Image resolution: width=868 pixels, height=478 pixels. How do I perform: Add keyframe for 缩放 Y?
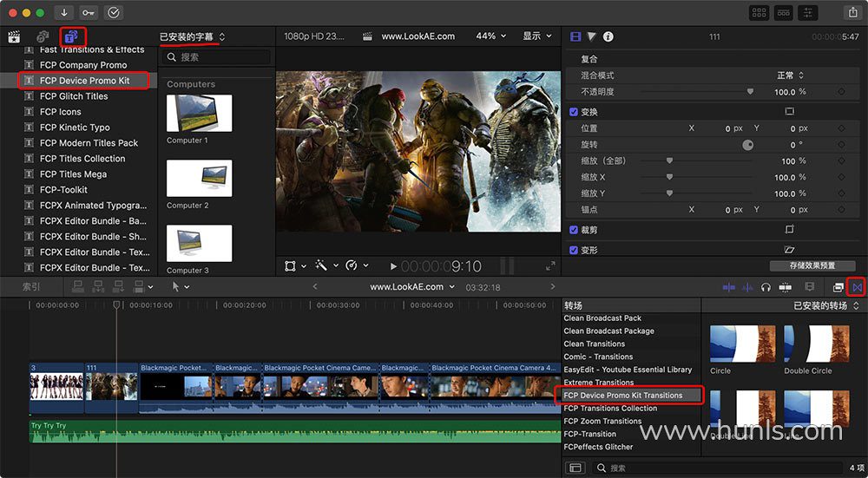pyautogui.click(x=841, y=193)
